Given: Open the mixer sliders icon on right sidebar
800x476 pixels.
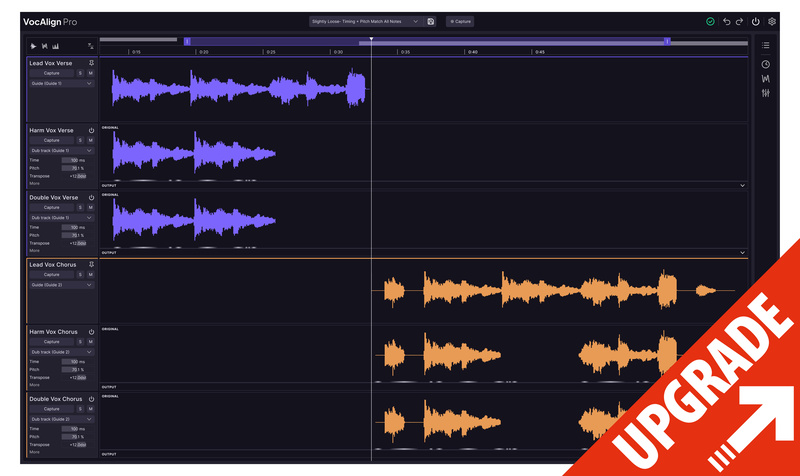Looking at the screenshot, I should point(766,93).
